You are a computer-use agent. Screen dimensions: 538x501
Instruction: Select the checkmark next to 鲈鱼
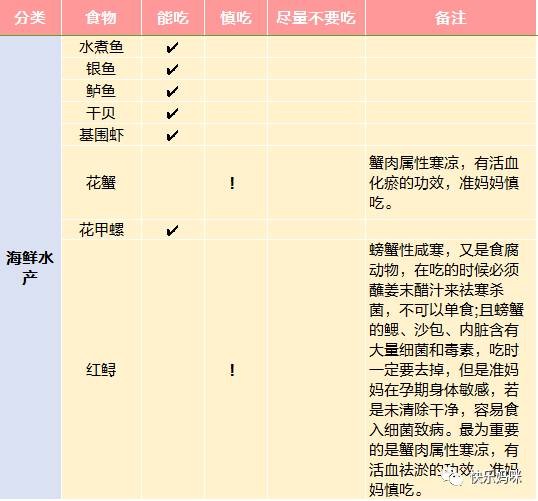point(172,91)
